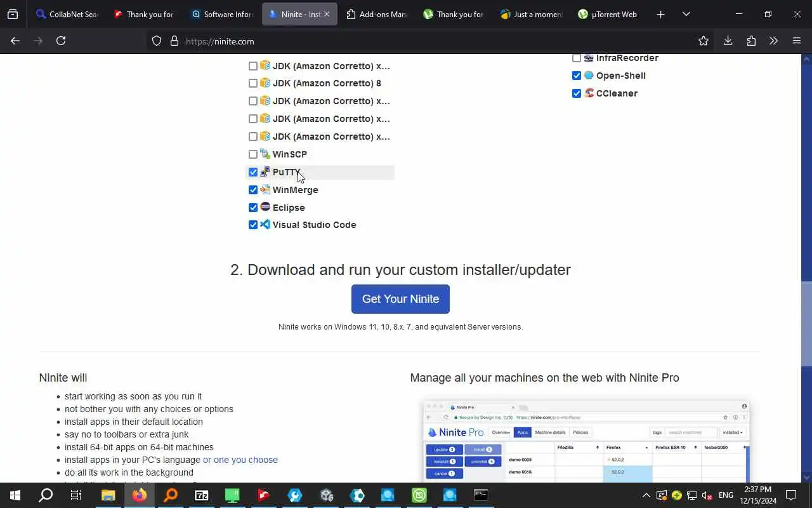Open the clock showing 2:37 PM

(759, 495)
